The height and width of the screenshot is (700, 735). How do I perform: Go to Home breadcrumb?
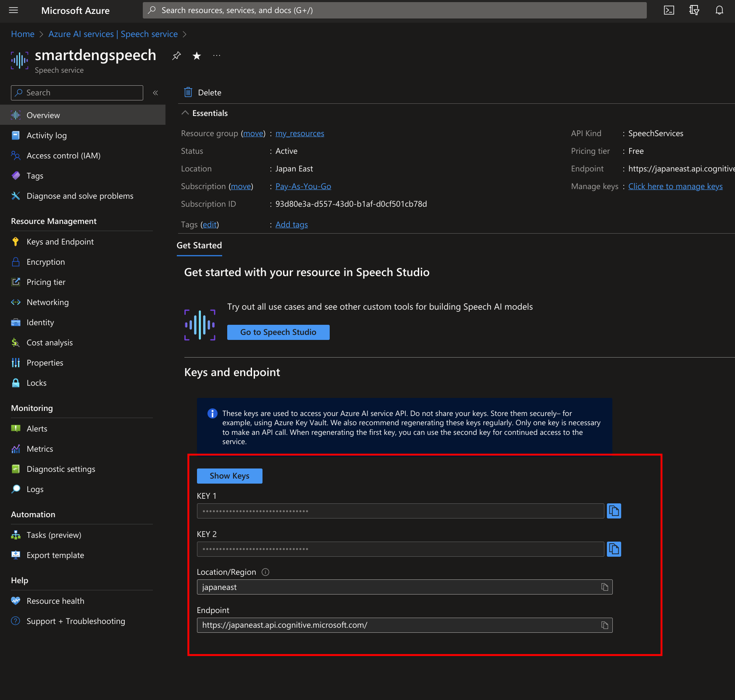[23, 34]
